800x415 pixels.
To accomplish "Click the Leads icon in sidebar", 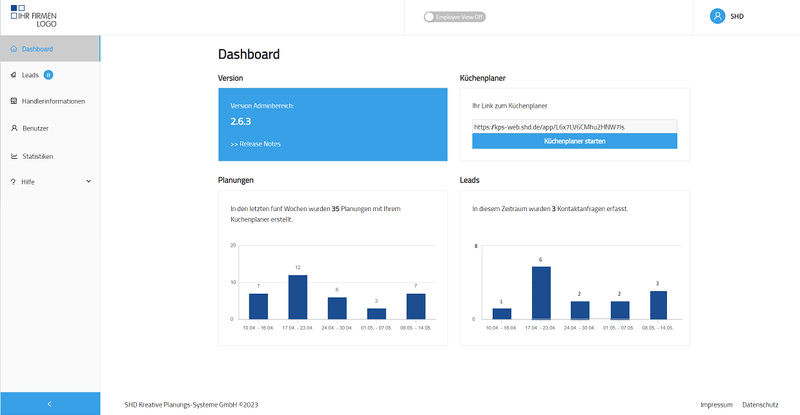I will click(x=13, y=75).
